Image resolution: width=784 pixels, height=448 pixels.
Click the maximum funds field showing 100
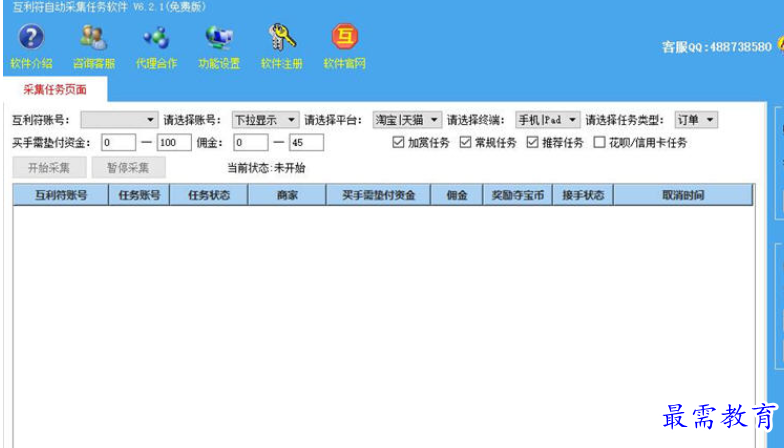tap(174, 142)
